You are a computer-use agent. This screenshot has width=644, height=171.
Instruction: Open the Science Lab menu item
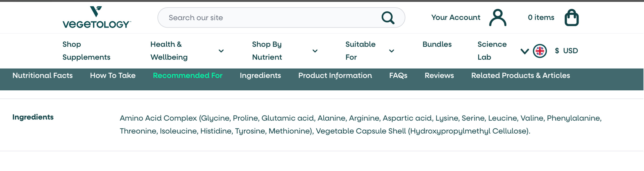[x=492, y=51]
